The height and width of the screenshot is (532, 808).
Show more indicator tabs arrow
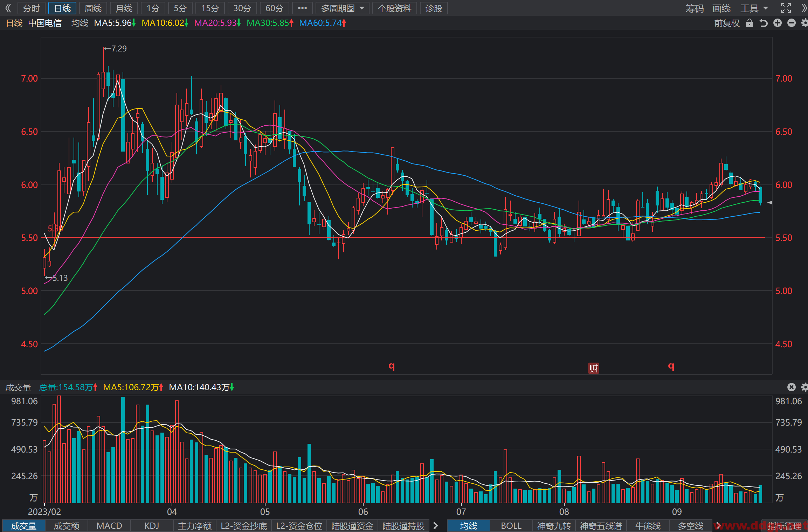[x=436, y=526]
